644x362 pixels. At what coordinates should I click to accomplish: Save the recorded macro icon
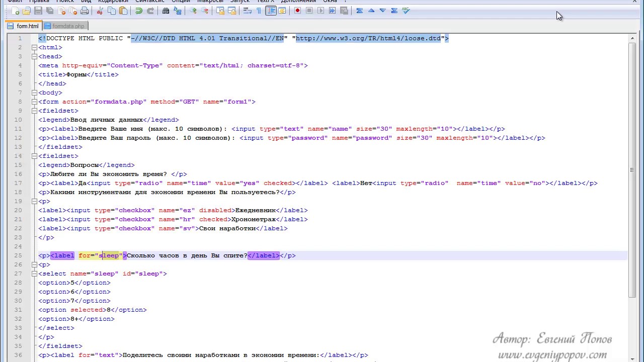click(344, 11)
